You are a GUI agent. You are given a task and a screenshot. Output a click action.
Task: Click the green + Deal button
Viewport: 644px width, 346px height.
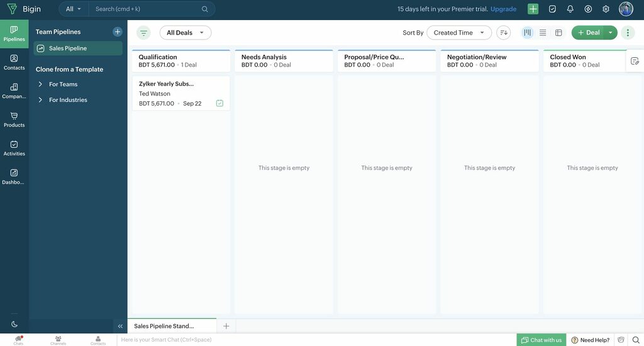[588, 33]
